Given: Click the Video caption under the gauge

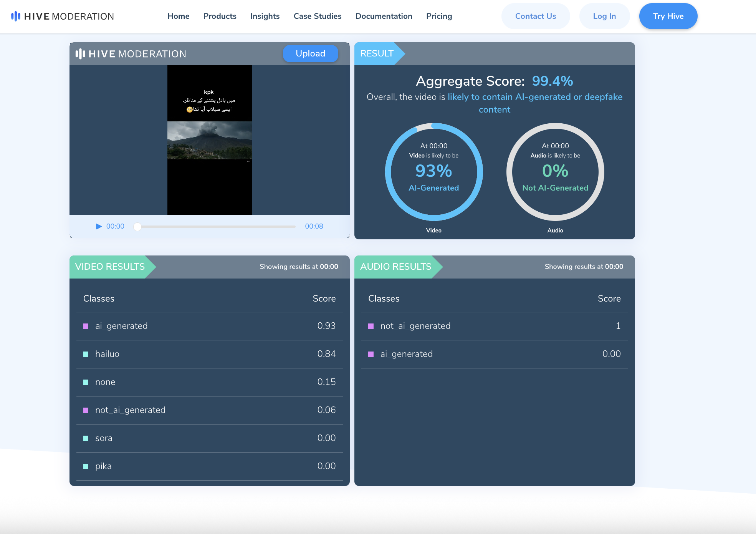Looking at the screenshot, I should coord(434,231).
